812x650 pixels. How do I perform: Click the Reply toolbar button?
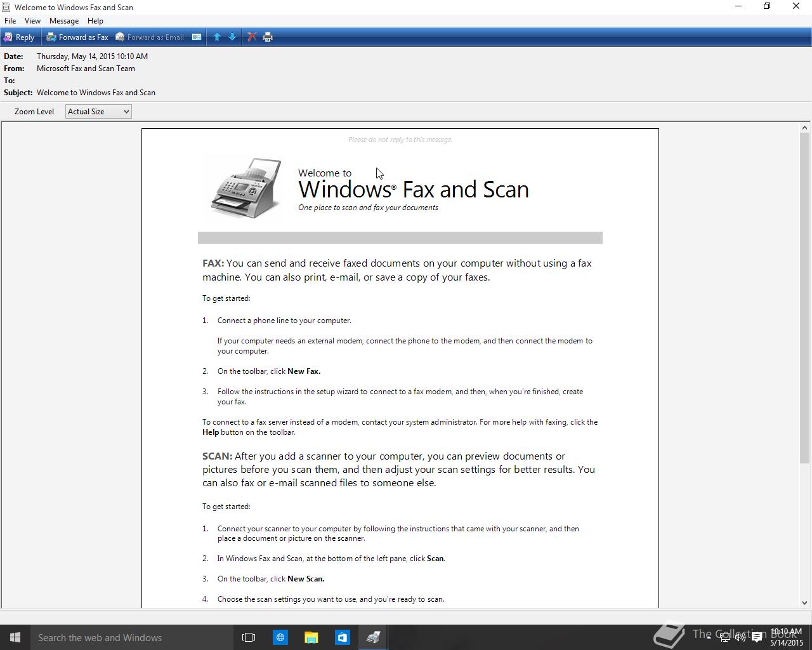tap(19, 37)
